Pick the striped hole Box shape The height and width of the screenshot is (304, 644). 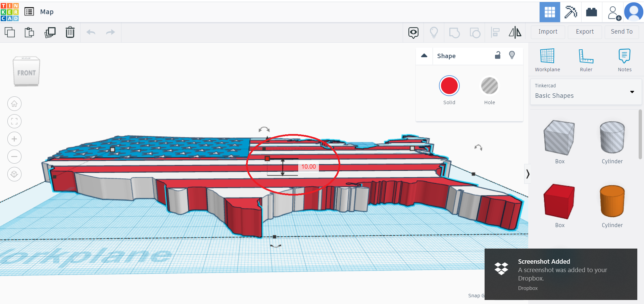[559, 137]
